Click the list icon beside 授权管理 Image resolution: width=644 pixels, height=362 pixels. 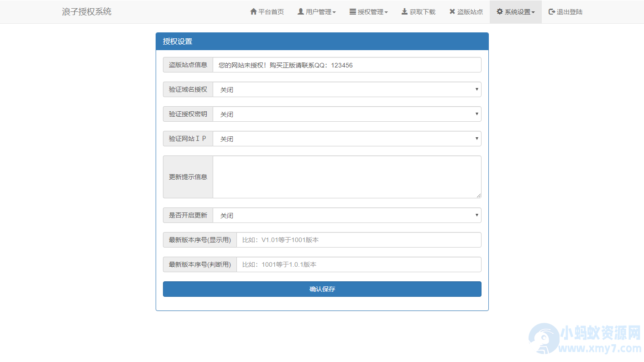pos(353,12)
